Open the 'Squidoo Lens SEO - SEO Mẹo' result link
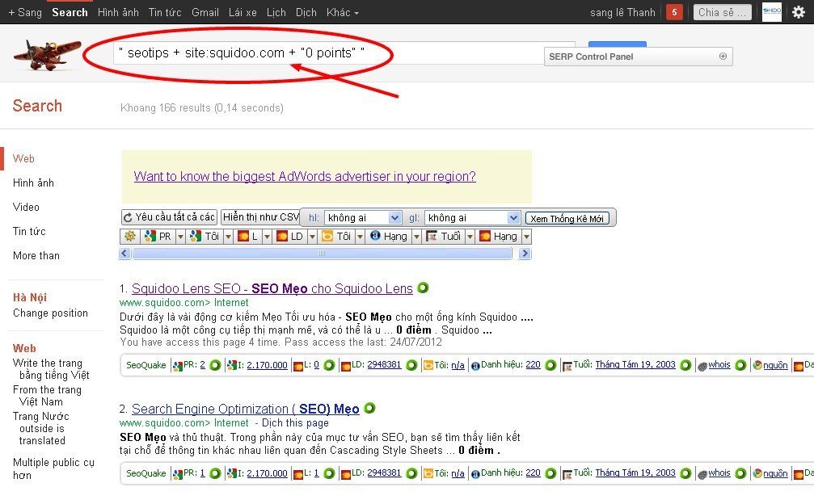The width and height of the screenshot is (814, 504). [x=272, y=288]
